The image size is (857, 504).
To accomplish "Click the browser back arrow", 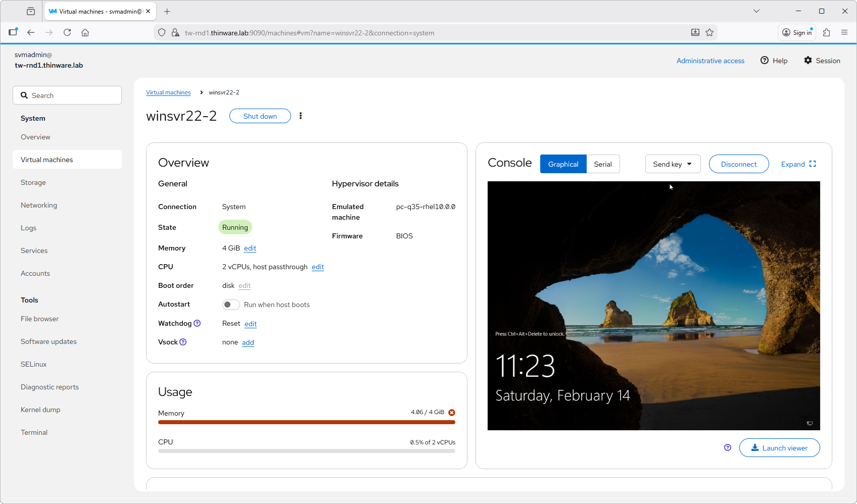I will point(31,32).
